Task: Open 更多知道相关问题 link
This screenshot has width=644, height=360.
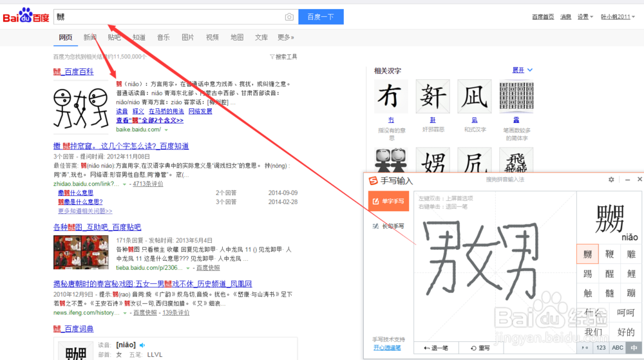Action: click(x=85, y=211)
